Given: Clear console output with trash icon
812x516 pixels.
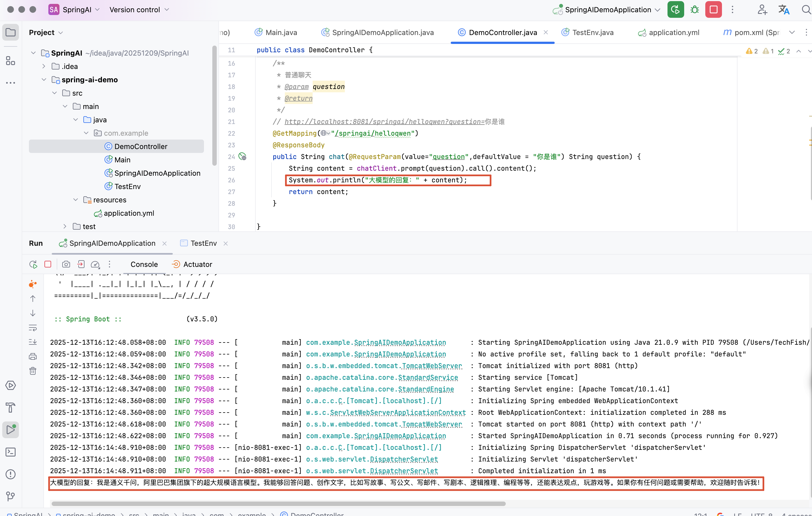Looking at the screenshot, I should tap(33, 371).
